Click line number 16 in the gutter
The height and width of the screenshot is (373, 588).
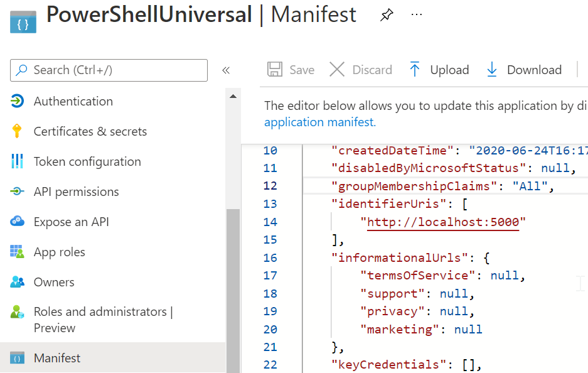coord(270,258)
